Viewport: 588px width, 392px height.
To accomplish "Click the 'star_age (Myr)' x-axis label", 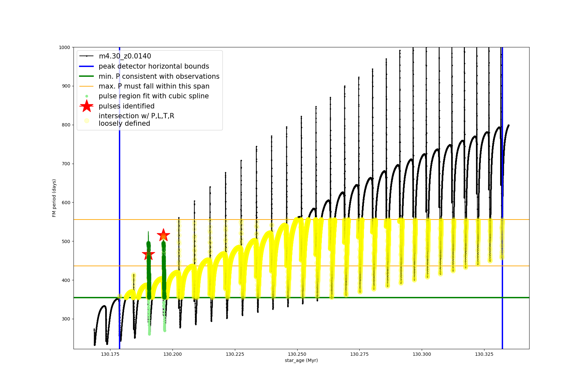I will [x=301, y=360].
